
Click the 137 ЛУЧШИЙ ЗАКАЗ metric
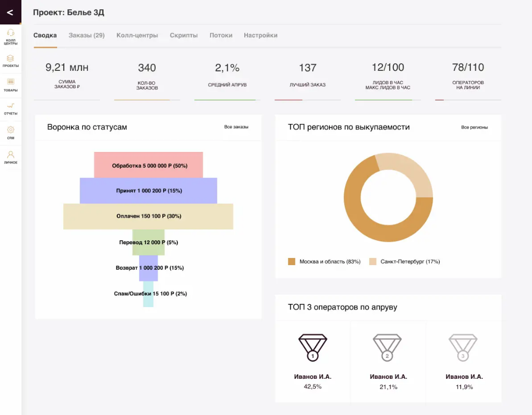point(308,76)
